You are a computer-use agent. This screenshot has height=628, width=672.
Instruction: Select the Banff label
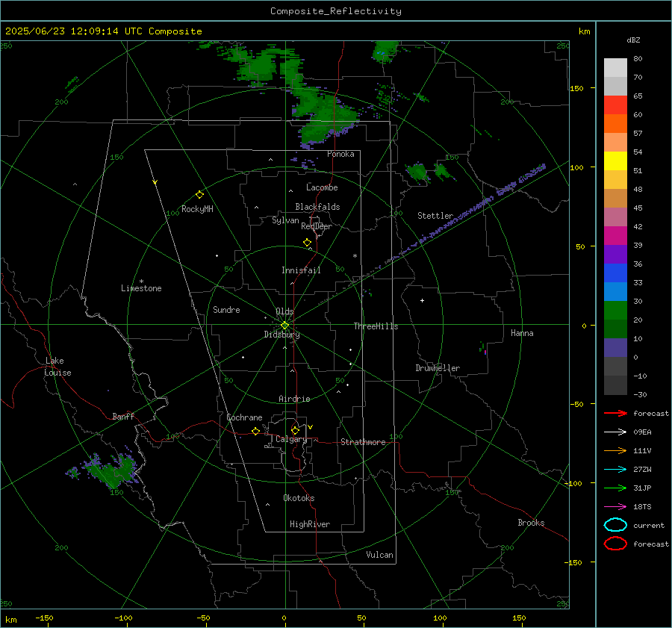[123, 416]
